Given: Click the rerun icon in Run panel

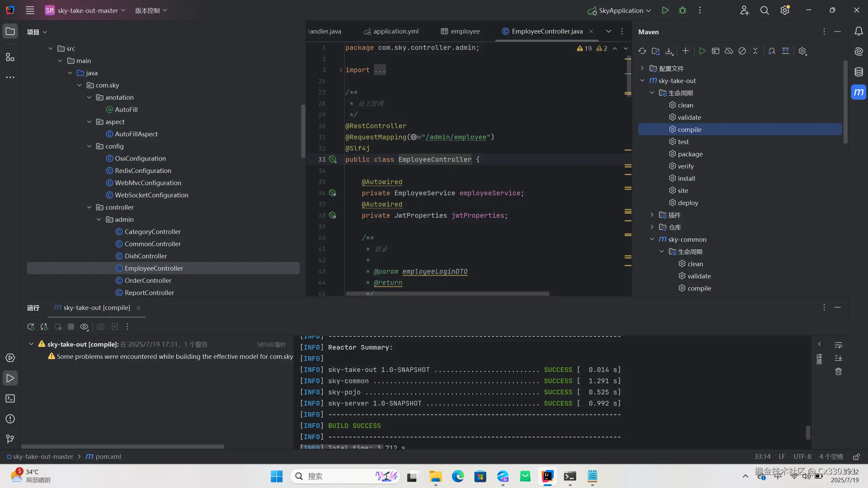Looking at the screenshot, I should click(x=31, y=327).
